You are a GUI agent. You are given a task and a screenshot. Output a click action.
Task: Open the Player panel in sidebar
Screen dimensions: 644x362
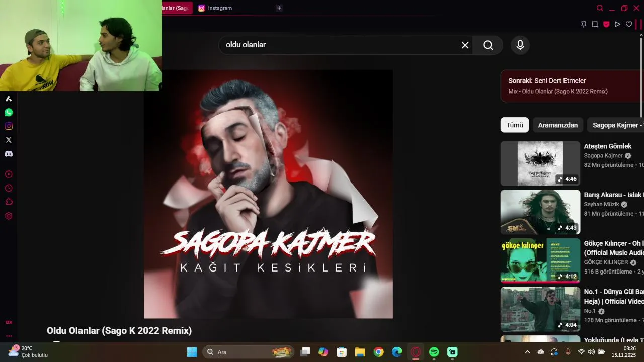pos(9,174)
